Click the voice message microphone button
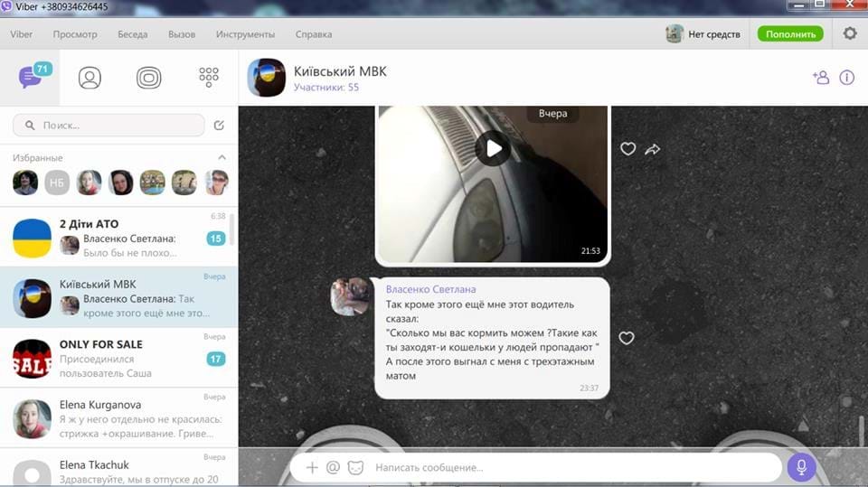 click(x=801, y=467)
